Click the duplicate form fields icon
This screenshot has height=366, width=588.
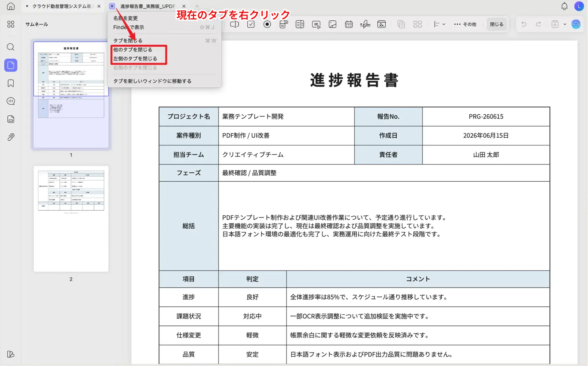(401, 24)
